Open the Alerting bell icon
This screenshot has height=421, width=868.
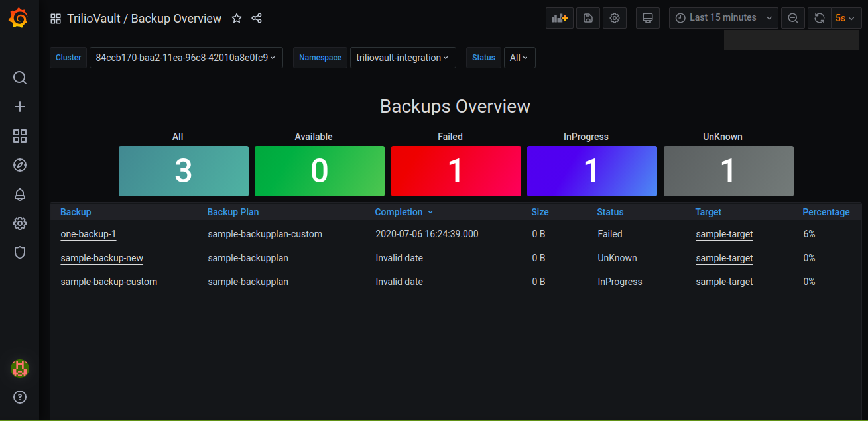pyautogui.click(x=20, y=194)
